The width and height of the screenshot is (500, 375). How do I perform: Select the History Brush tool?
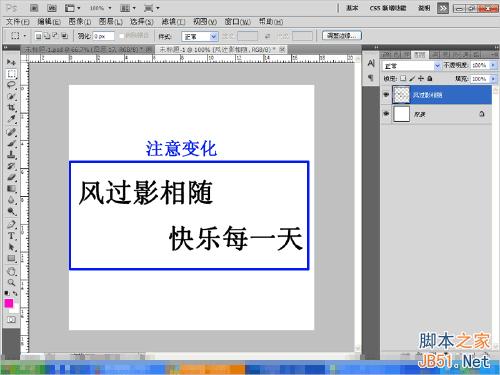(x=11, y=166)
